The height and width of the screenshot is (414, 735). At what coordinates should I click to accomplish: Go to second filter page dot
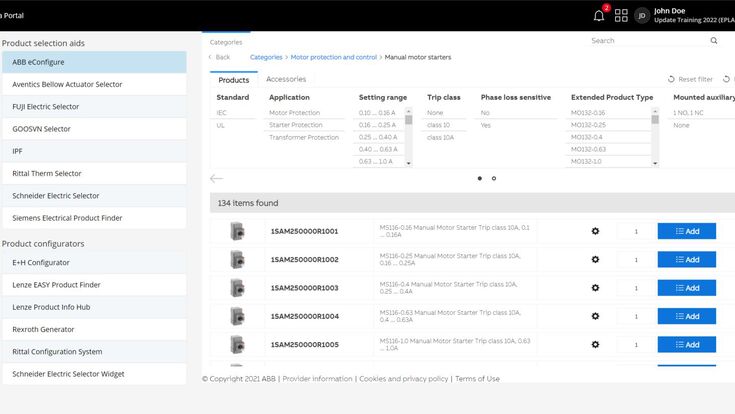tap(494, 178)
